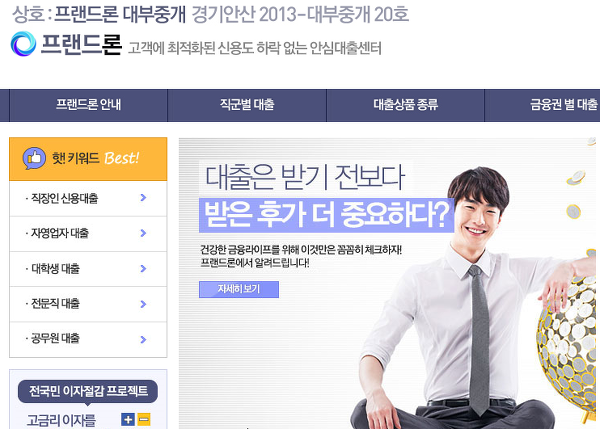Viewport: 600px width, 429px height.
Task: Click the 프랜드론 brand name text
Action: click(81, 44)
